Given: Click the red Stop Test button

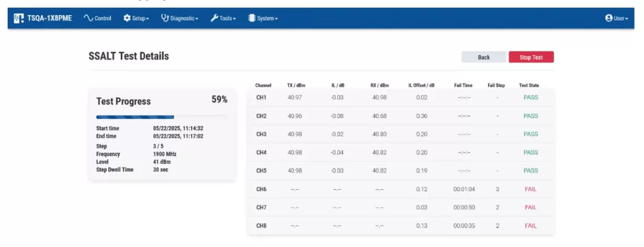Looking at the screenshot, I should [x=531, y=57].
